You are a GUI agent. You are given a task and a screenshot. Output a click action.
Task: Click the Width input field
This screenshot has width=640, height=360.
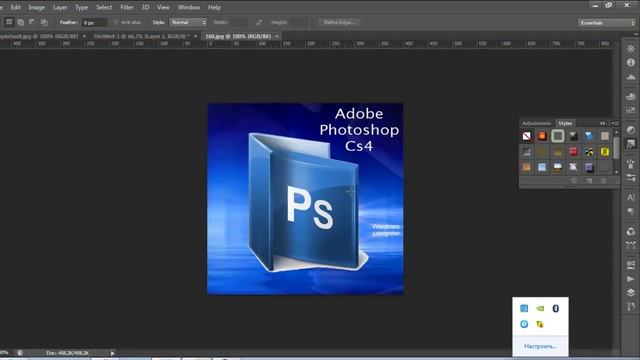239,22
